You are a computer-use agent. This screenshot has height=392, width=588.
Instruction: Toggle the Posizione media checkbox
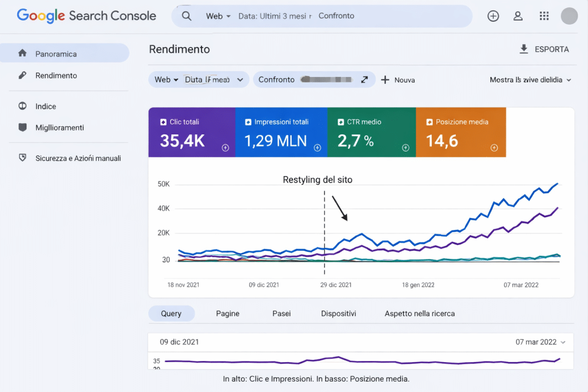point(430,122)
